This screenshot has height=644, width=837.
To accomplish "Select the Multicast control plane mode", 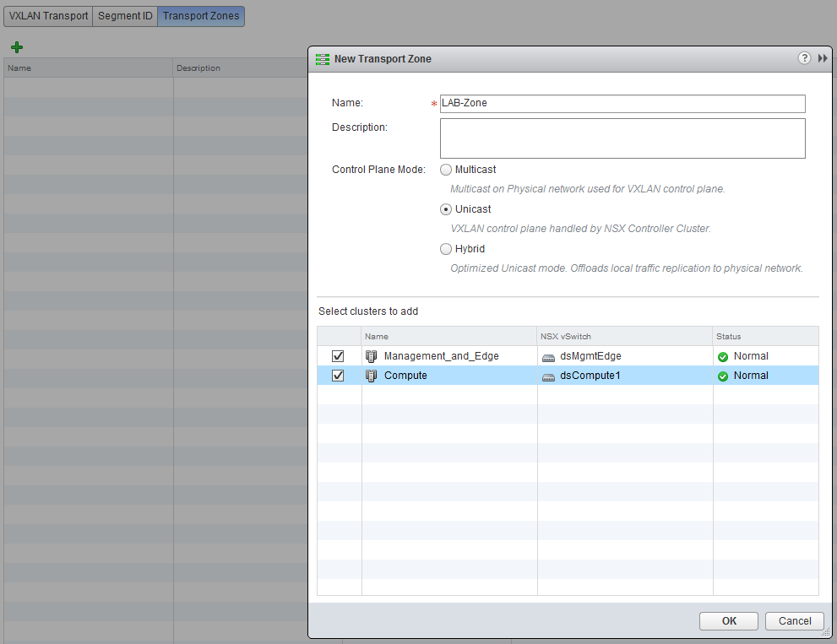I will pos(446,170).
